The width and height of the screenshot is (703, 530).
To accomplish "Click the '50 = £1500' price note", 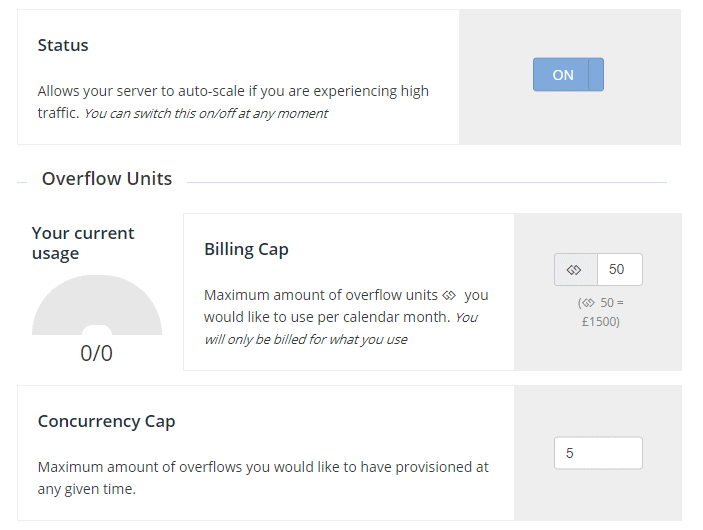I will 601,312.
